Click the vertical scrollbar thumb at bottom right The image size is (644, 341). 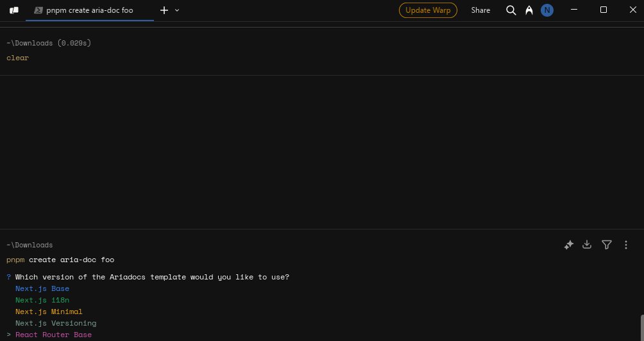point(642,328)
